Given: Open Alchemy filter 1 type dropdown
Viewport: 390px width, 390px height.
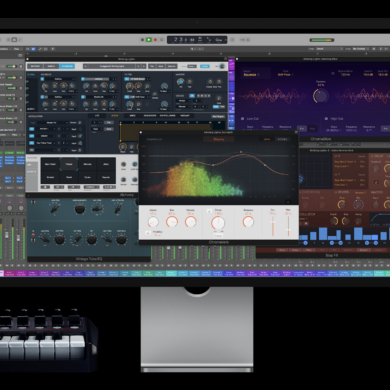Looking at the screenshot, I should 138,79.
